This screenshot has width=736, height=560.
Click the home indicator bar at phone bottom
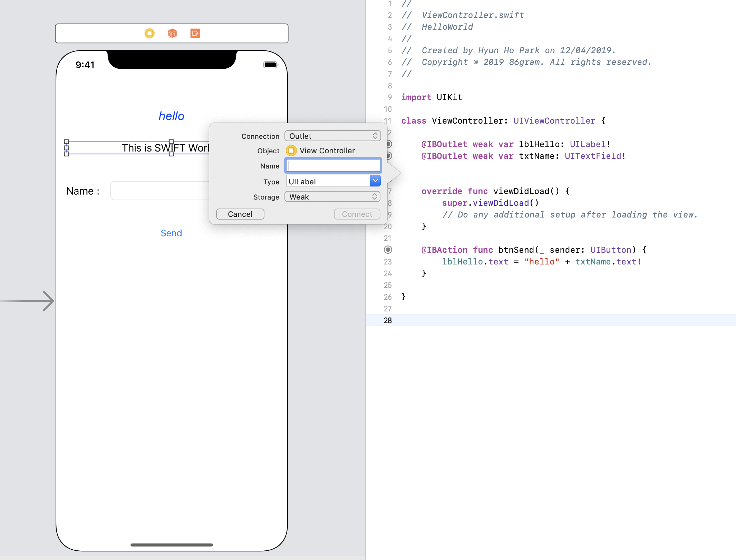click(x=172, y=545)
